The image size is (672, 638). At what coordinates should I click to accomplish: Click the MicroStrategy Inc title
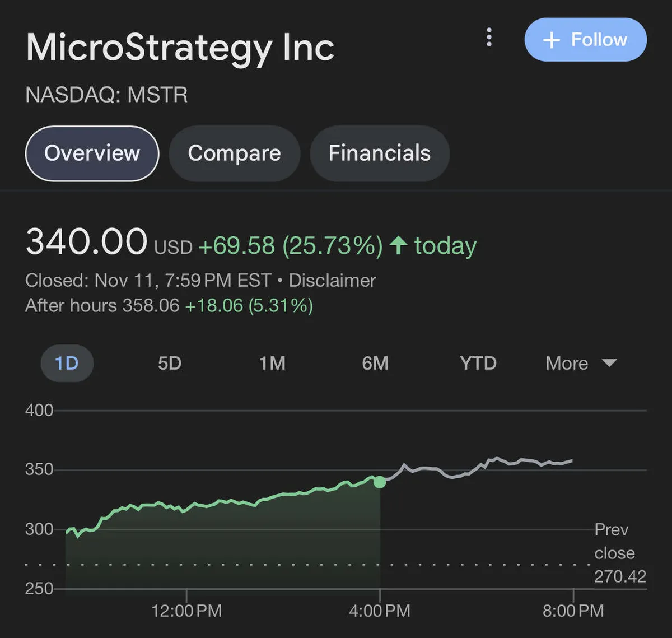coord(180,48)
